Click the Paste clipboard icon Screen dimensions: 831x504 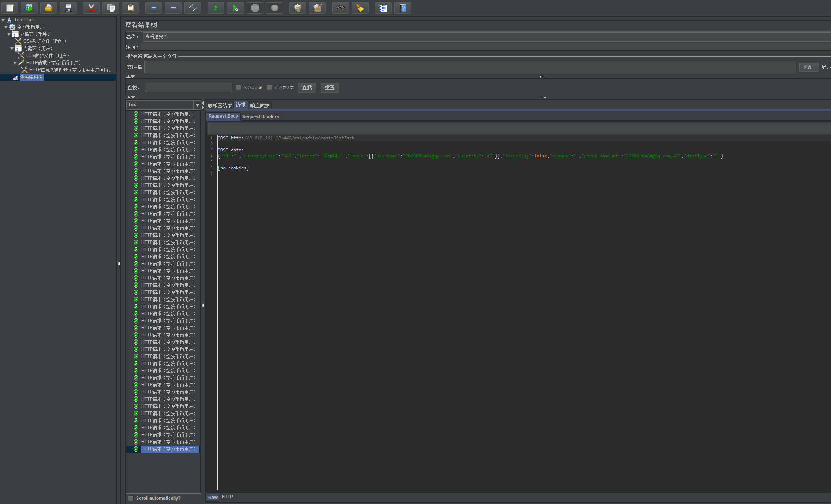(130, 8)
